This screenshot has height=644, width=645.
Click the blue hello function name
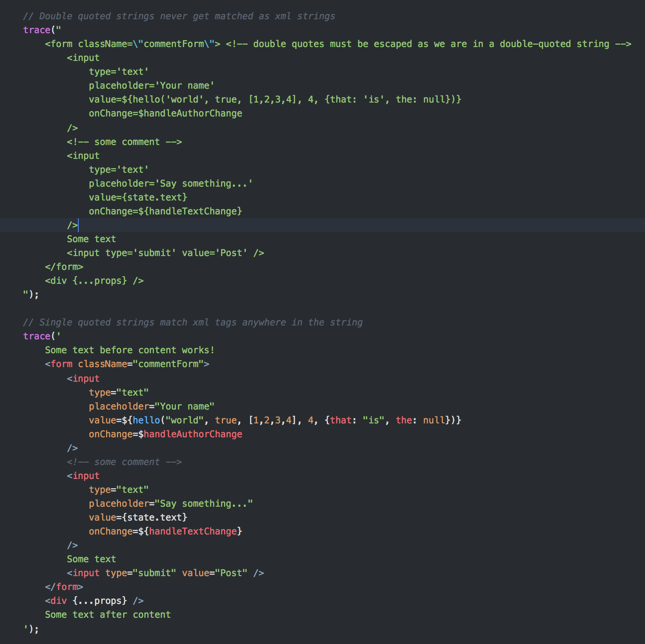[146, 420]
